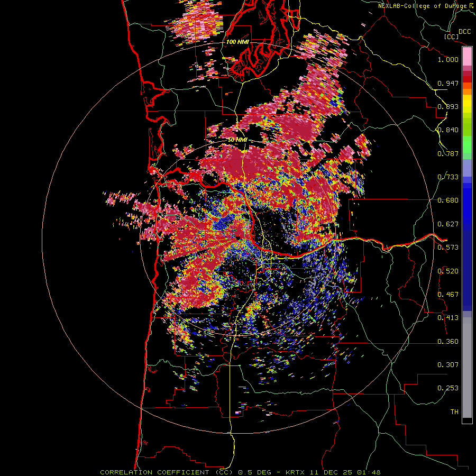Click the 0.307 scale value
Viewport: 476px width, 476px height.
[448, 365]
